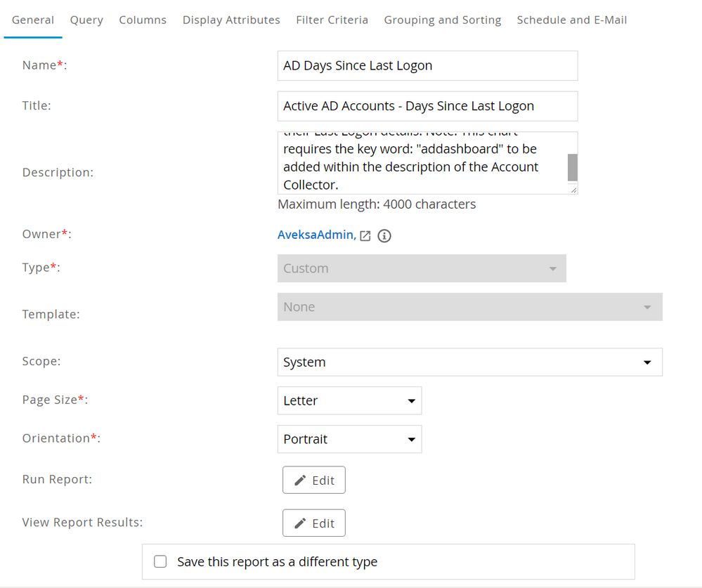
Task: Go to the Display Attributes tab
Action: (231, 20)
